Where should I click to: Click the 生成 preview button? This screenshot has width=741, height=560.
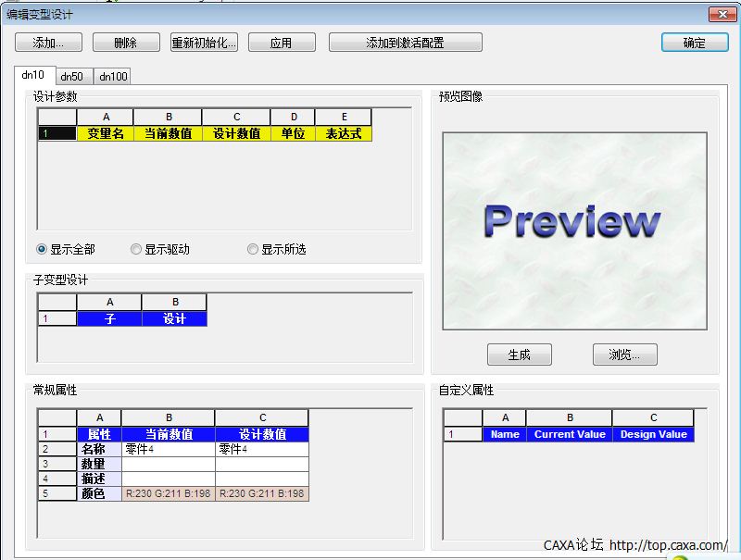click(x=519, y=355)
